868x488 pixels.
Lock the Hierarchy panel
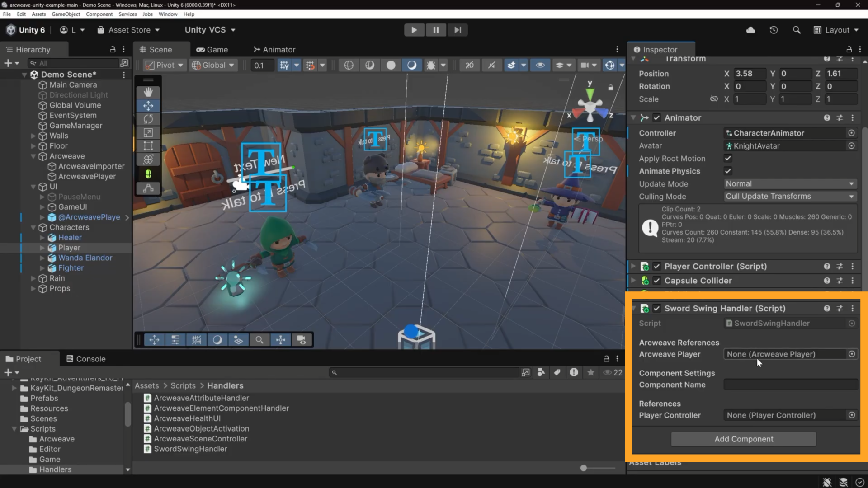coord(113,49)
